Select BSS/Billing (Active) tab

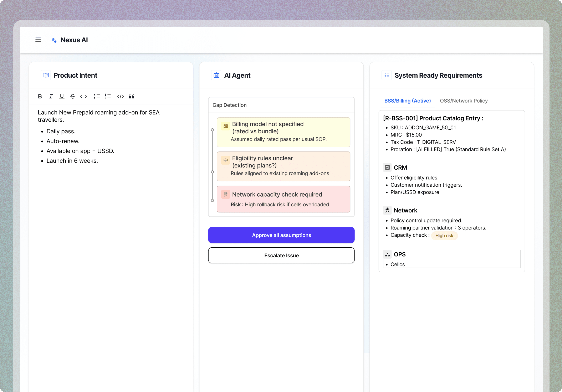pyautogui.click(x=407, y=101)
